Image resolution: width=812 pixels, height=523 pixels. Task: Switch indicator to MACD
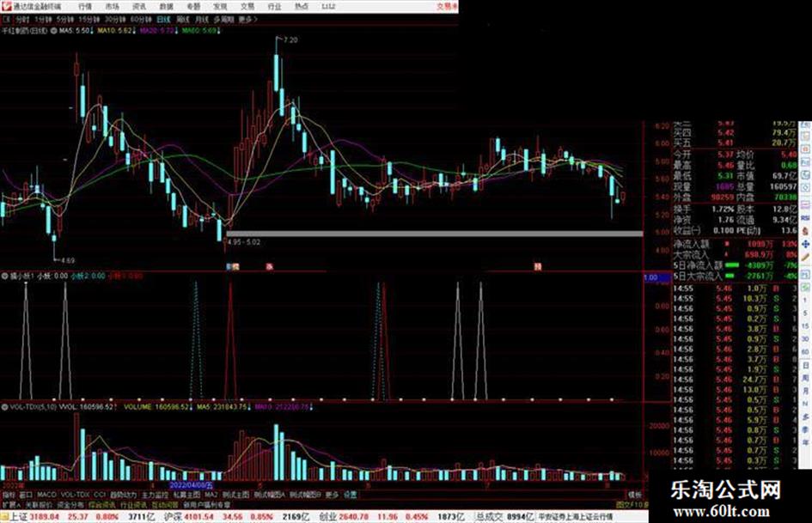(x=46, y=495)
